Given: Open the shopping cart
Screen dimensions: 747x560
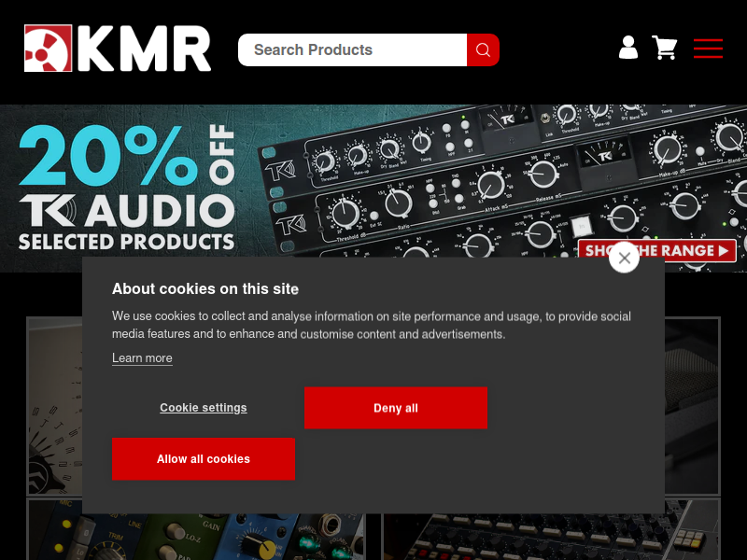Looking at the screenshot, I should [x=665, y=48].
